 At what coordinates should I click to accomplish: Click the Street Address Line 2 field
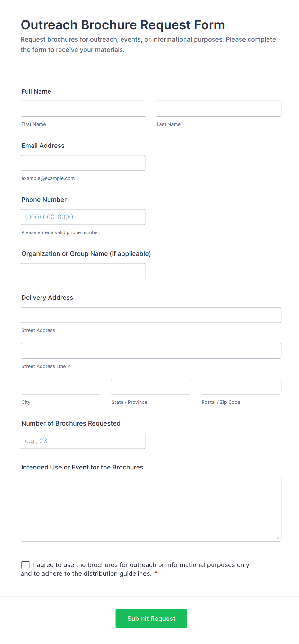[x=151, y=351]
